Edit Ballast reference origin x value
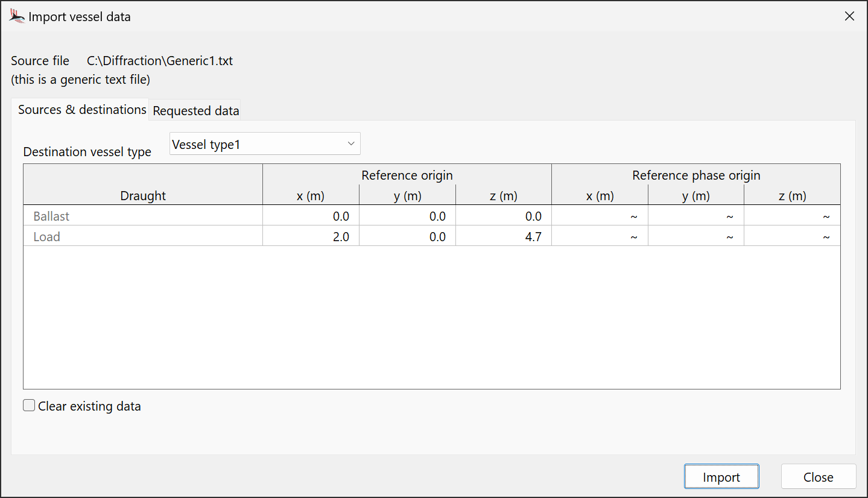868x498 pixels. (311, 216)
